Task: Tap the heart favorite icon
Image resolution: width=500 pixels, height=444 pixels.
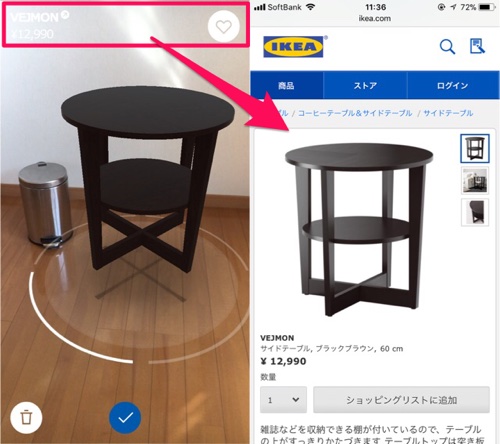Action: [223, 26]
